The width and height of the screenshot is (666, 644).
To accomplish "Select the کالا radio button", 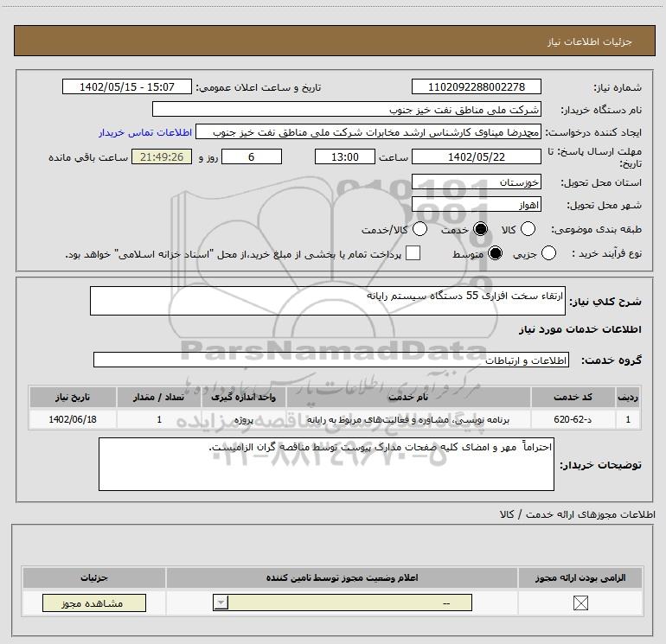I will [528, 229].
